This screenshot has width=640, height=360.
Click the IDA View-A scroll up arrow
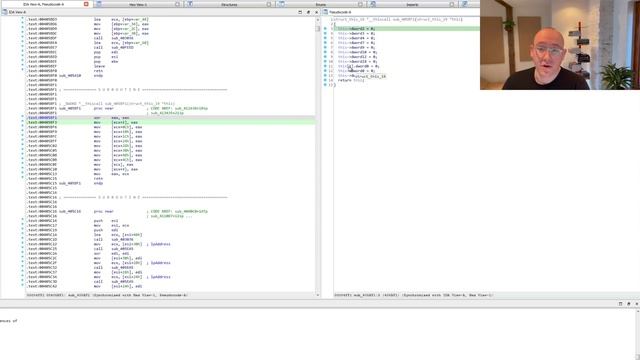[318, 19]
